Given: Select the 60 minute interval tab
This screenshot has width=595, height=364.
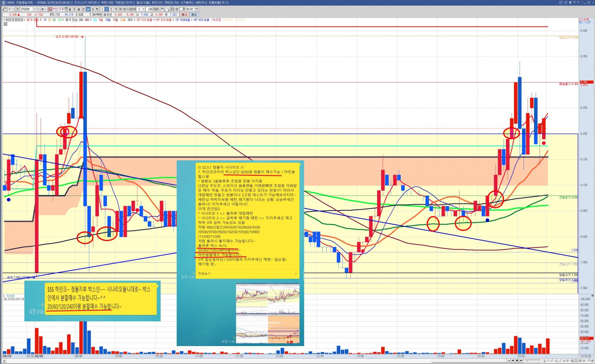Looking at the screenshot, I should click(x=125, y=9).
